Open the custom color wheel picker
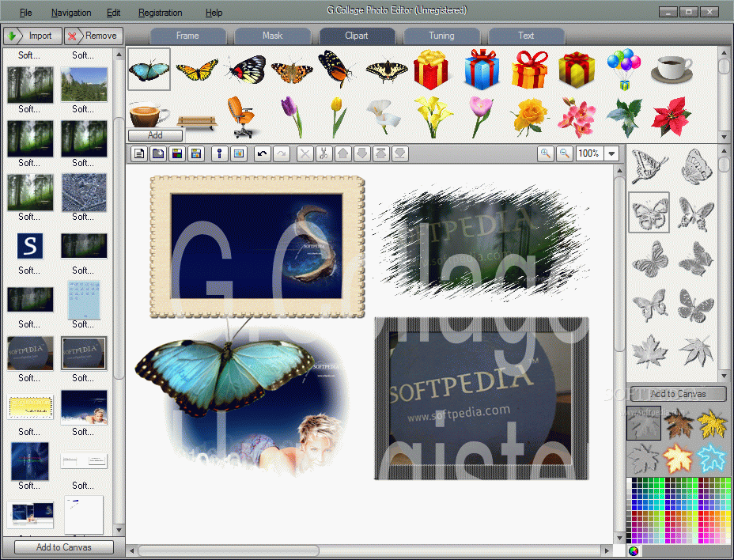The height and width of the screenshot is (560, 734). pyautogui.click(x=634, y=551)
